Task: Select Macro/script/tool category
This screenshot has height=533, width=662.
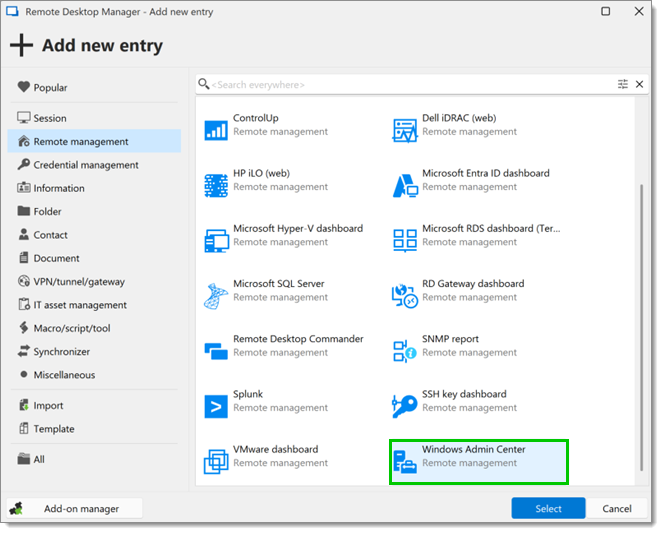Action: click(94, 328)
